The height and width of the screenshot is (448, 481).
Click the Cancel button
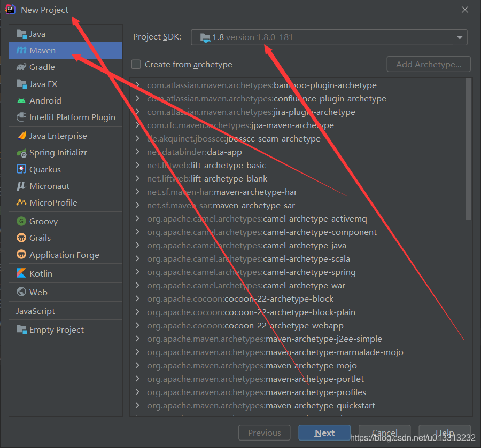(x=384, y=433)
